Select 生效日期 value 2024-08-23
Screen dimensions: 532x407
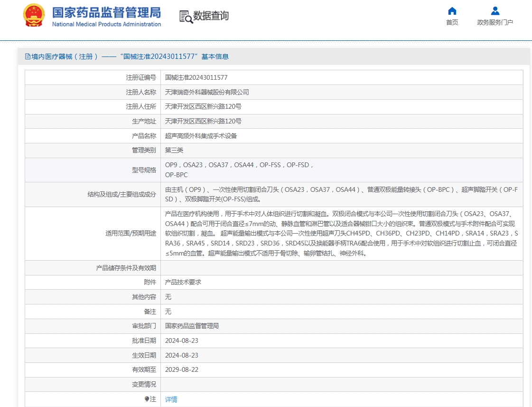click(181, 355)
